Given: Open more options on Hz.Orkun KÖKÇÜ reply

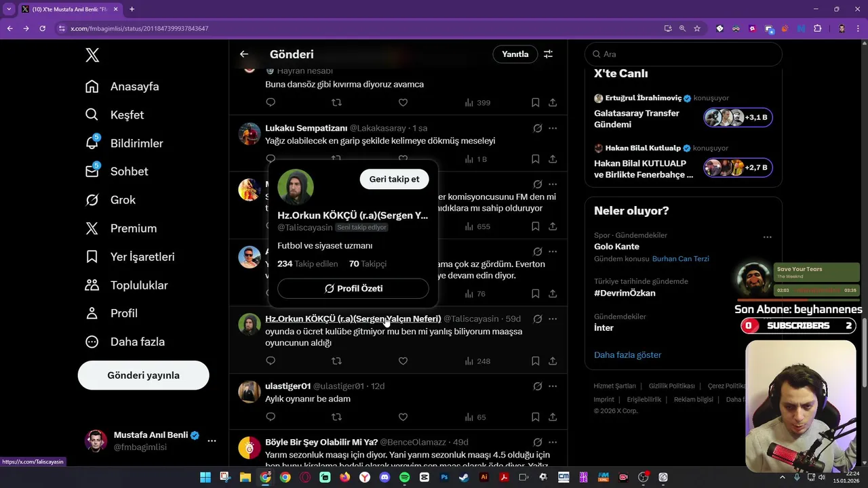Looking at the screenshot, I should [x=553, y=319].
